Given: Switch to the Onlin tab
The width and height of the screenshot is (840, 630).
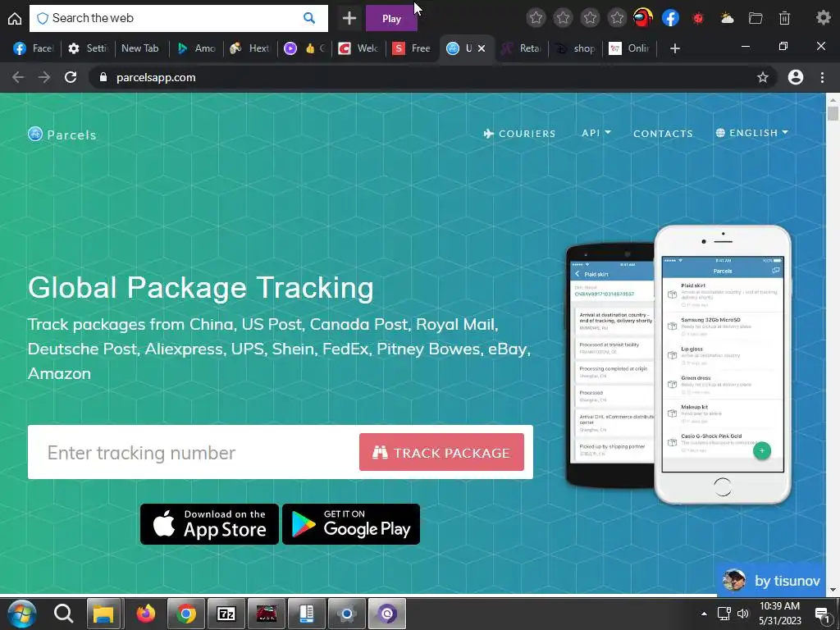Looking at the screenshot, I should point(629,48).
